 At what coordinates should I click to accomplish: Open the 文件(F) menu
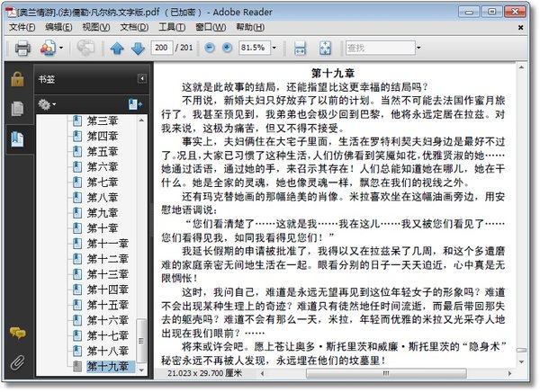tap(22, 27)
